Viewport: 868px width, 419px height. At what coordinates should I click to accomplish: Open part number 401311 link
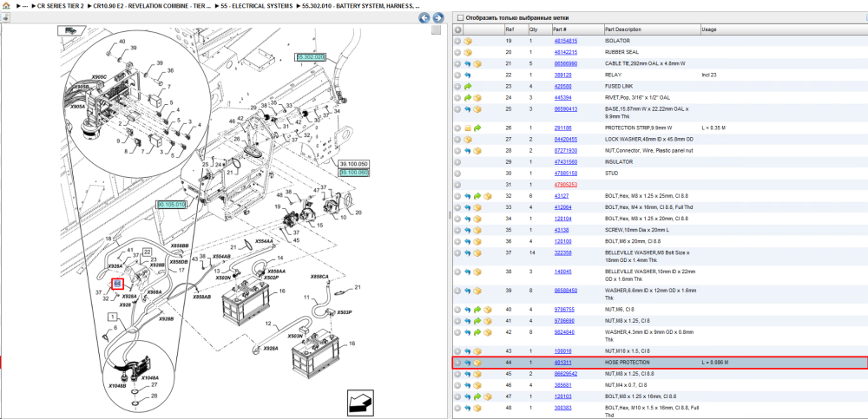(x=562, y=363)
